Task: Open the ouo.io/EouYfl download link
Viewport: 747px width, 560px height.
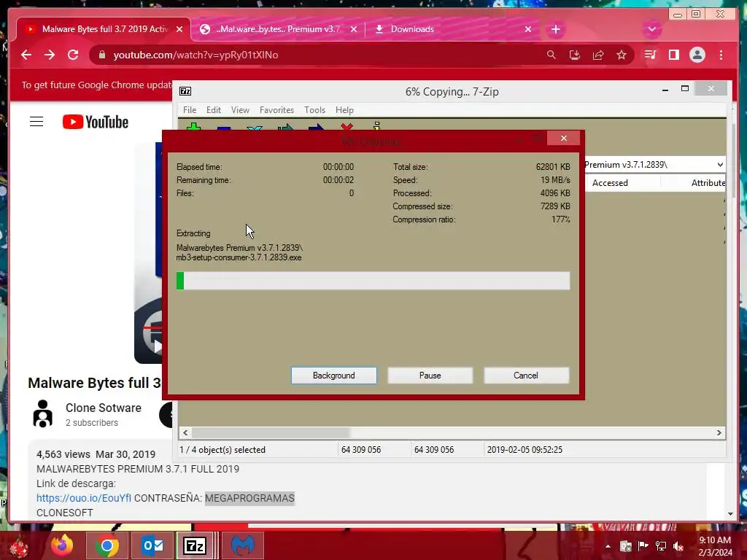Action: point(83,498)
